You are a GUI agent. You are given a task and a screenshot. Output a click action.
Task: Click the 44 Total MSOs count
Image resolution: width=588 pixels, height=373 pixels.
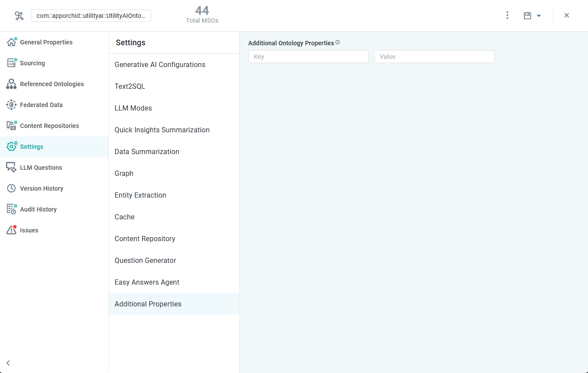(202, 14)
